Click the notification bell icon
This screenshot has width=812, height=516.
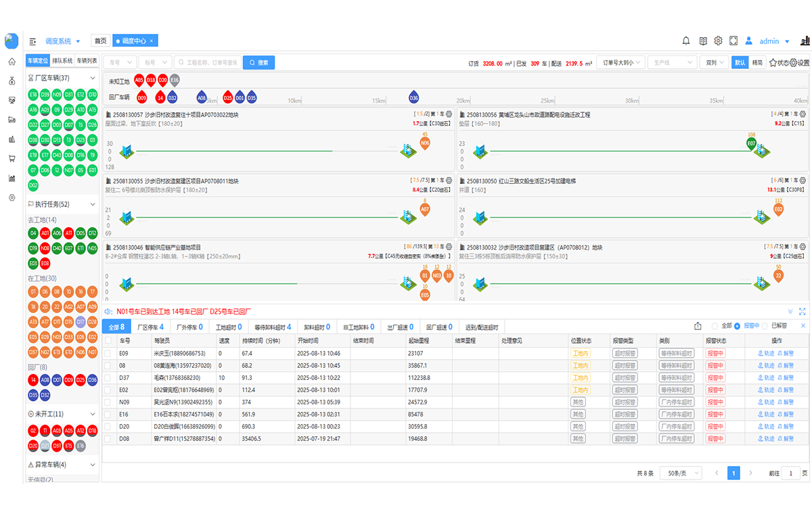685,41
